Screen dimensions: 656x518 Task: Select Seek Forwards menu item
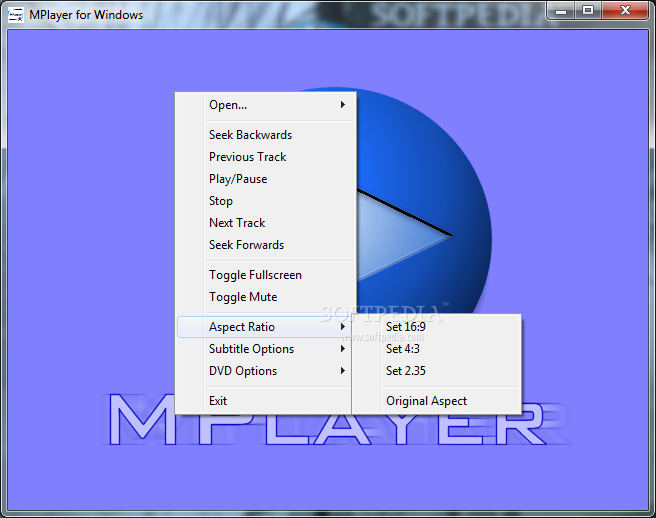[x=266, y=245]
